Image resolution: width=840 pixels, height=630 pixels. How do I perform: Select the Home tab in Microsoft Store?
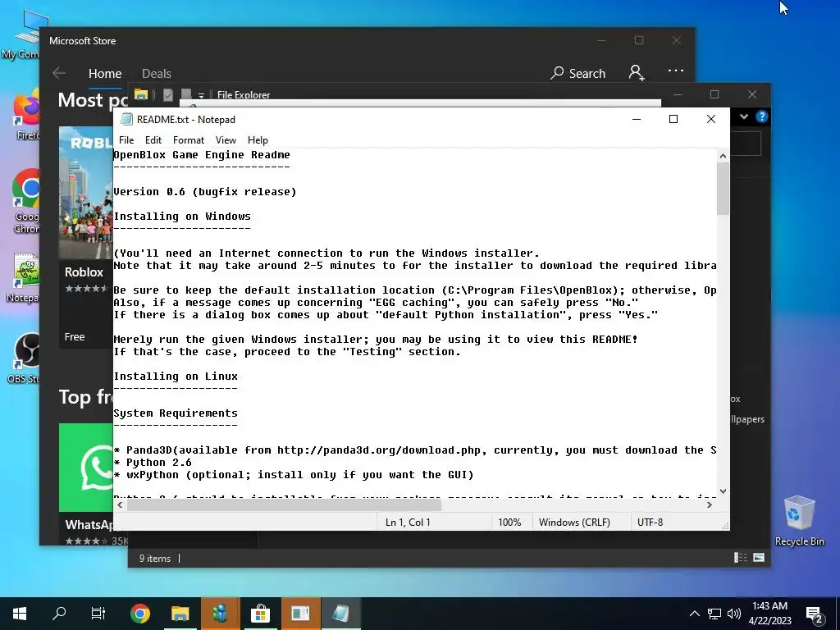105,73
